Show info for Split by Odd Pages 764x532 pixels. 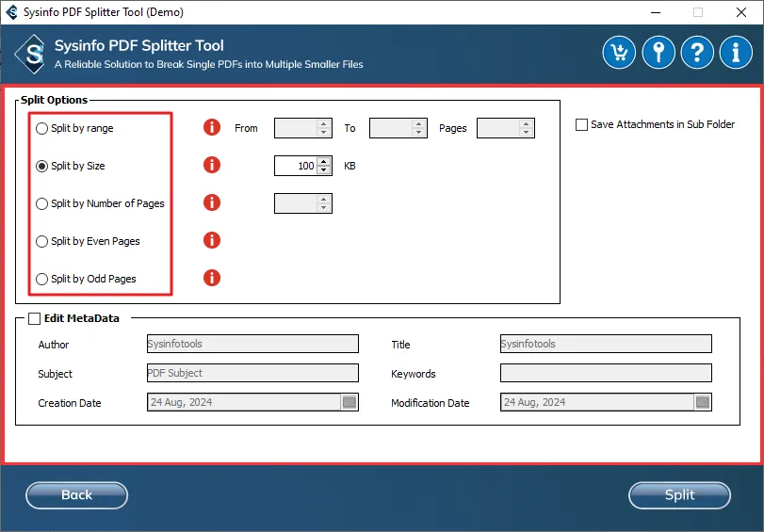pyautogui.click(x=211, y=278)
